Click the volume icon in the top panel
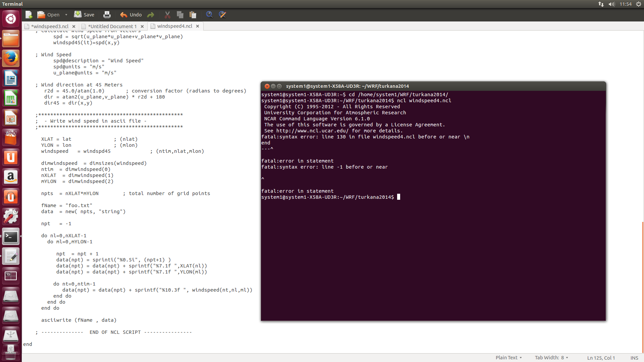The height and width of the screenshot is (362, 644). 611,4
